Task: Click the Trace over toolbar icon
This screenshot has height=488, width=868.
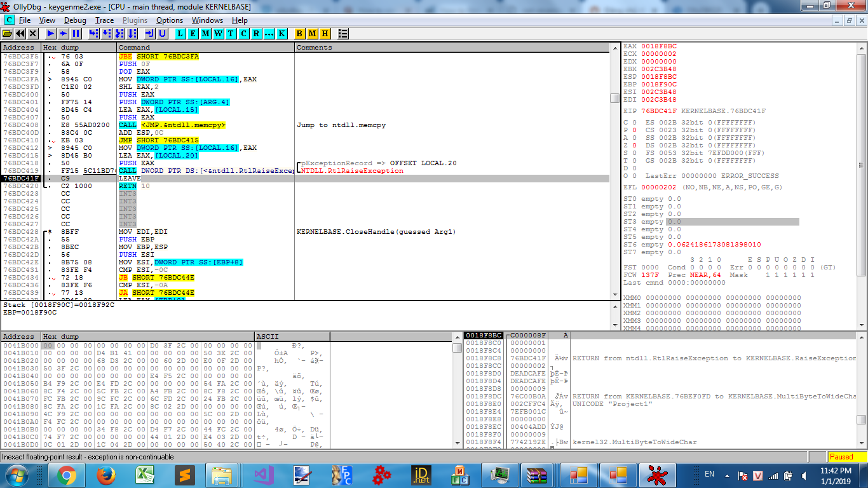Action: [132, 33]
